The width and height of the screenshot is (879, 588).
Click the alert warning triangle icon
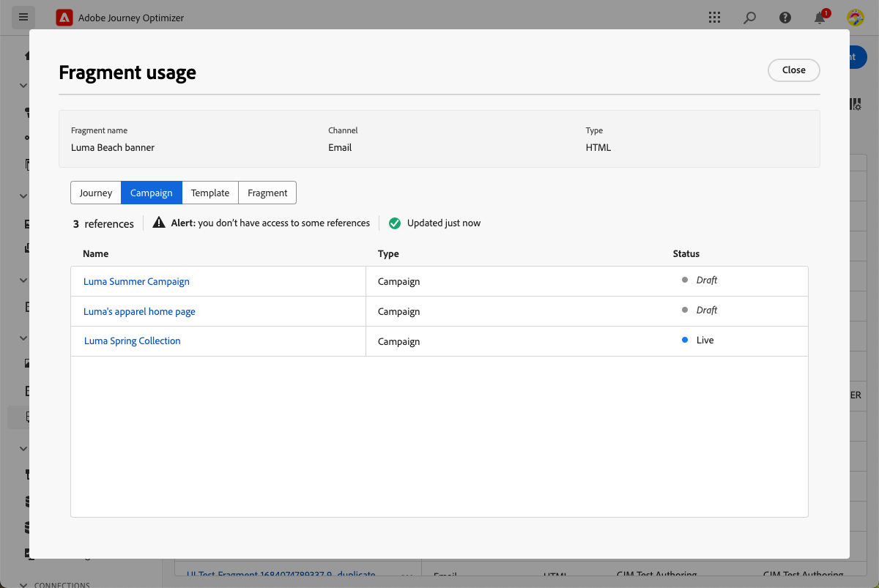point(158,223)
